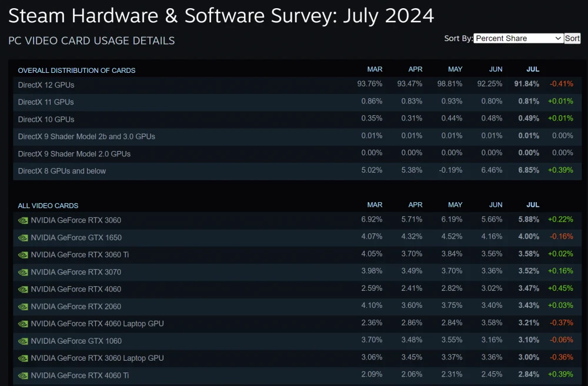This screenshot has width=588, height=386.
Task: Click GTX 1060 July share 3.10%
Action: pos(529,340)
